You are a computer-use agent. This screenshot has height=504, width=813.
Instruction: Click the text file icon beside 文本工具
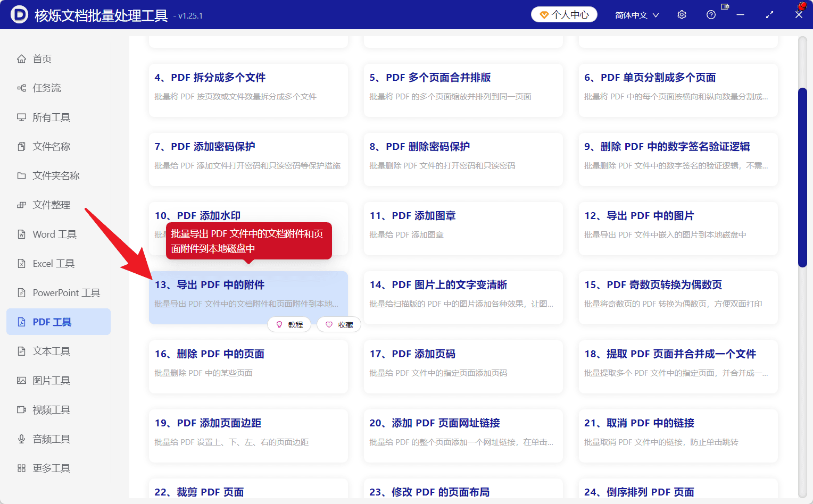(x=21, y=351)
